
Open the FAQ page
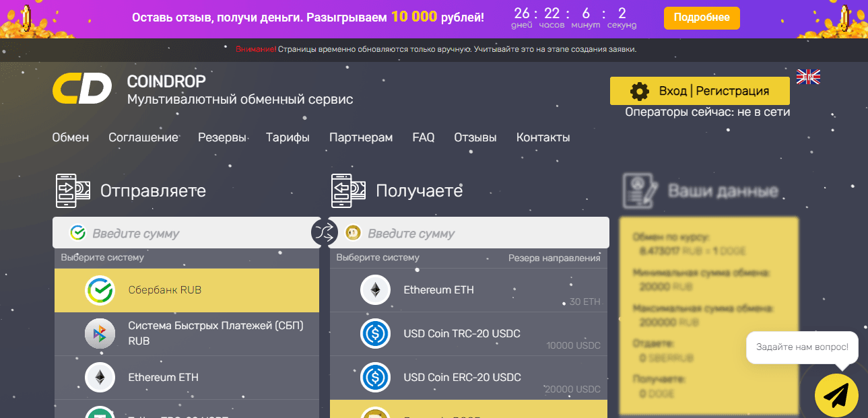point(423,137)
